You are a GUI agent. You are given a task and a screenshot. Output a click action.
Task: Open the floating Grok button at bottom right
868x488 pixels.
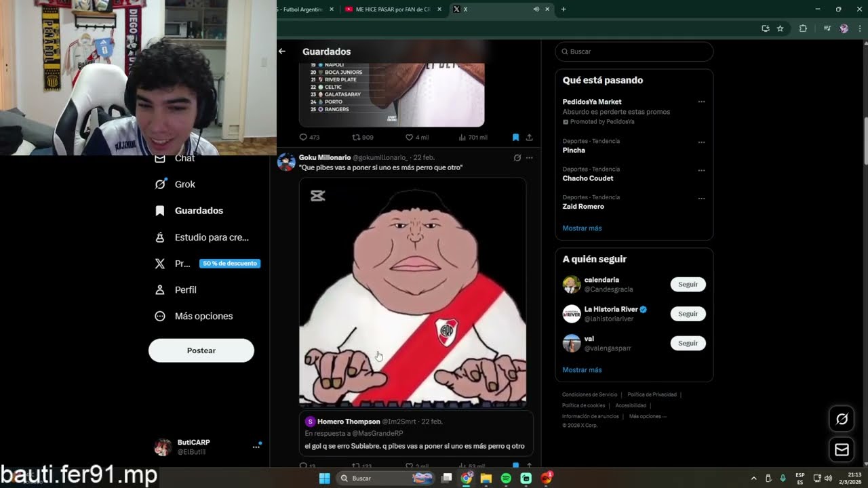(842, 420)
